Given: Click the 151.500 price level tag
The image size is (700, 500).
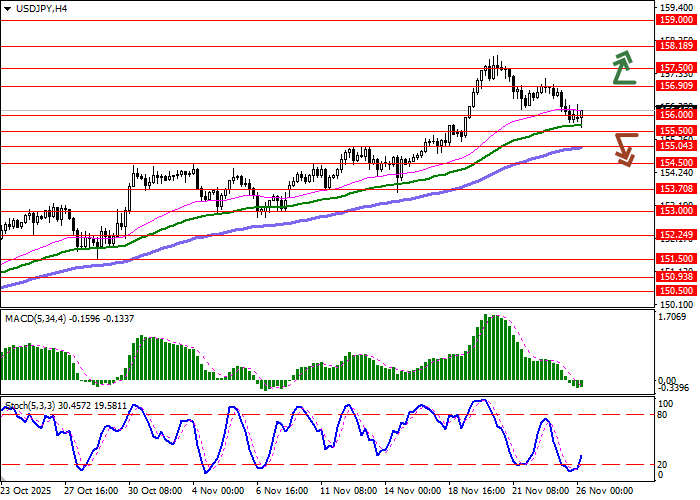Looking at the screenshot, I should tap(676, 258).
